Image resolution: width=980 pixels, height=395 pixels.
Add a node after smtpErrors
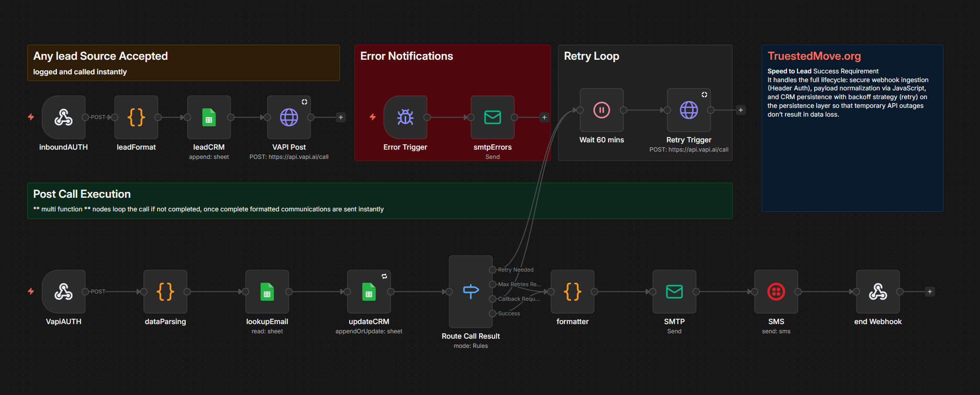pyautogui.click(x=544, y=117)
